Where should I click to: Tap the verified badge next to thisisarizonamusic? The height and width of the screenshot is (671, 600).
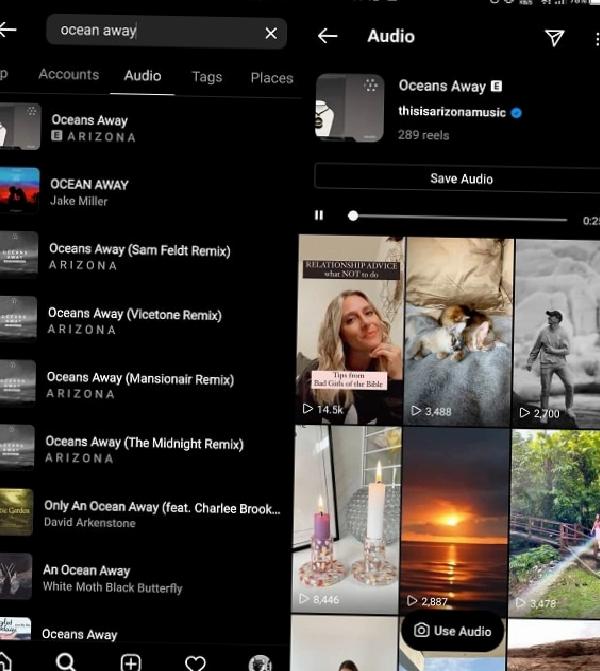(517, 113)
